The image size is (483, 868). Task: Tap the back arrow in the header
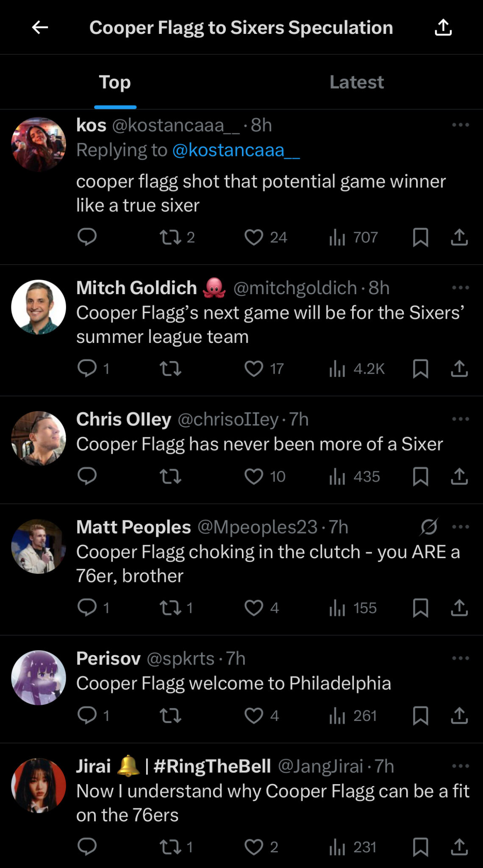coord(40,28)
